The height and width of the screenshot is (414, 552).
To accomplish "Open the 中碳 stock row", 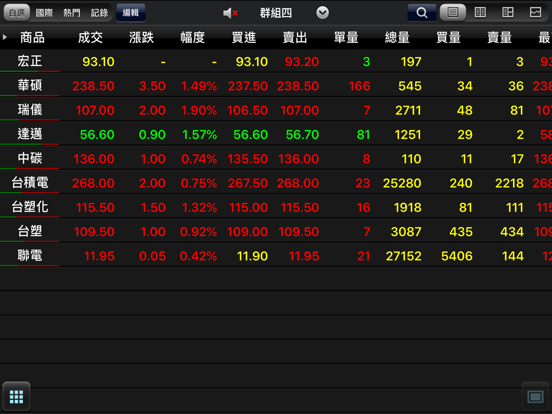I will [276, 158].
